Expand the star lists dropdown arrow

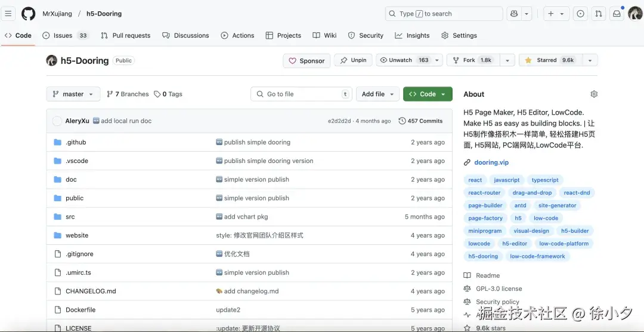590,60
